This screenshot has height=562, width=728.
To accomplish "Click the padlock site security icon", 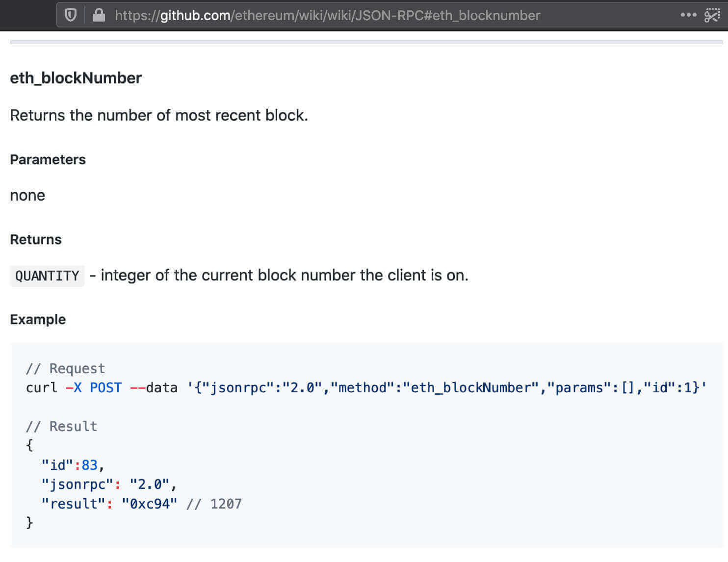I will click(99, 15).
